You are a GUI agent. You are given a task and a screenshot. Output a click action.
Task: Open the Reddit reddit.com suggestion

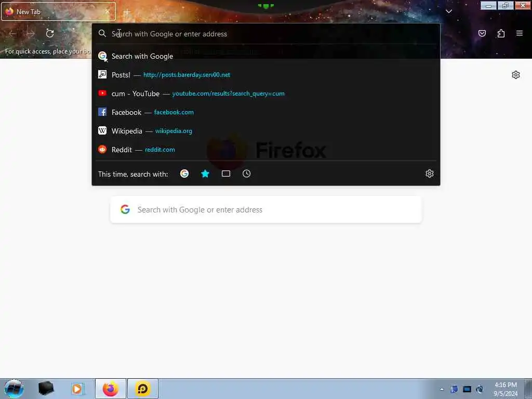click(266, 150)
